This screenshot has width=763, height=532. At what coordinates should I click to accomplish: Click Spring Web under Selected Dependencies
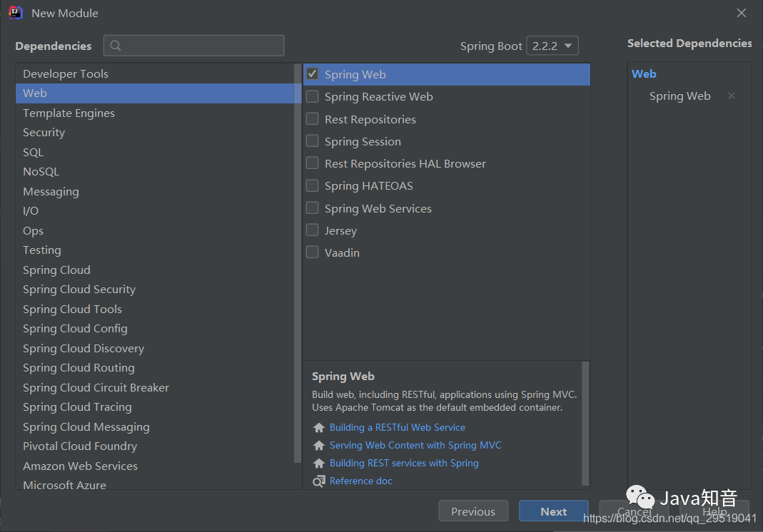coord(679,96)
